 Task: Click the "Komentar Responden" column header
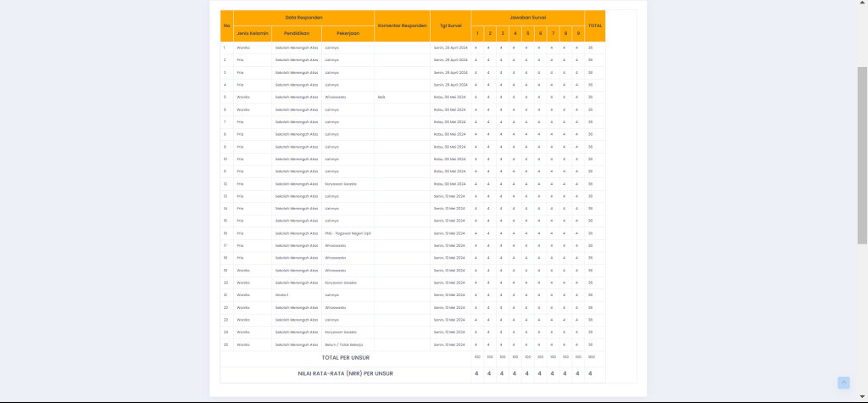pos(402,25)
